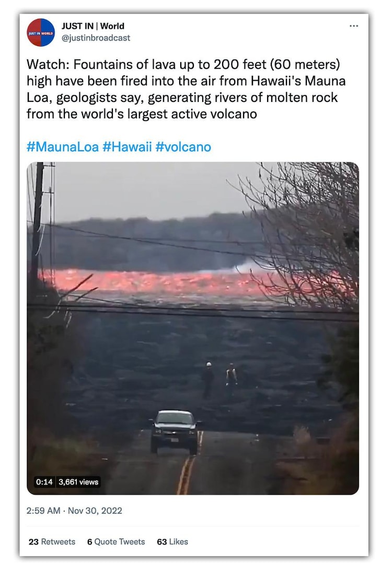
Task: Click the 3,661 views counter
Action: click(78, 482)
